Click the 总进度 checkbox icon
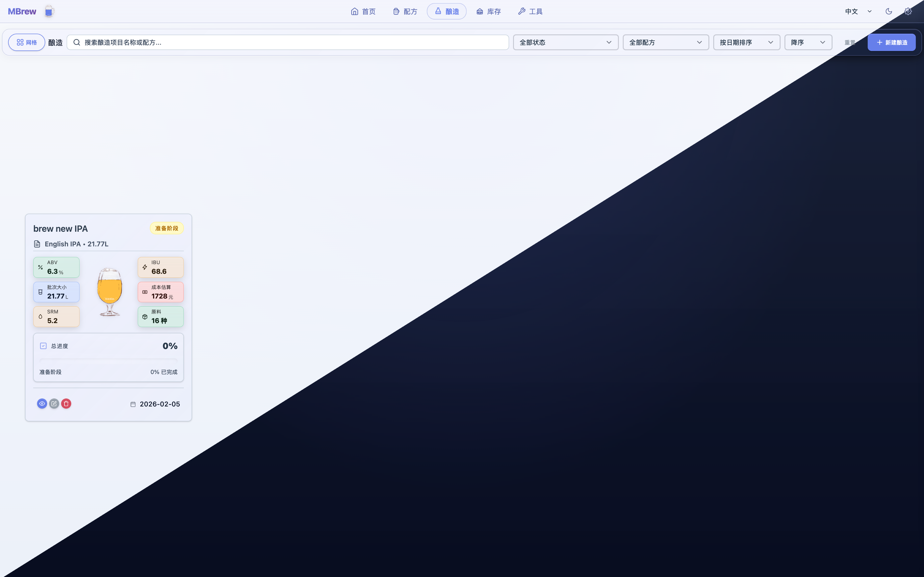The height and width of the screenshot is (577, 924). 43,346
